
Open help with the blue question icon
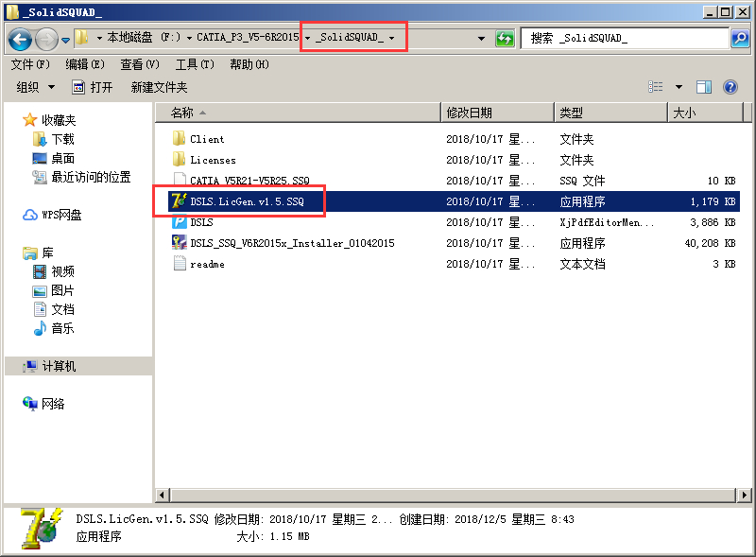(x=730, y=87)
